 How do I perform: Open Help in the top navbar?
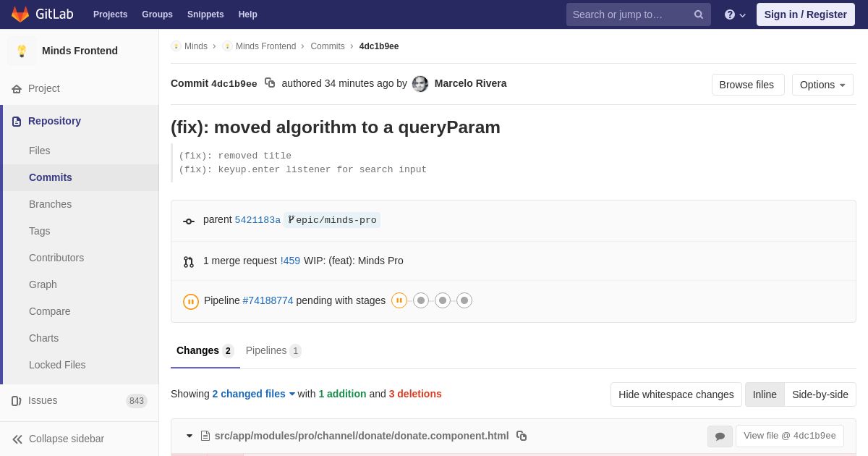tap(248, 14)
